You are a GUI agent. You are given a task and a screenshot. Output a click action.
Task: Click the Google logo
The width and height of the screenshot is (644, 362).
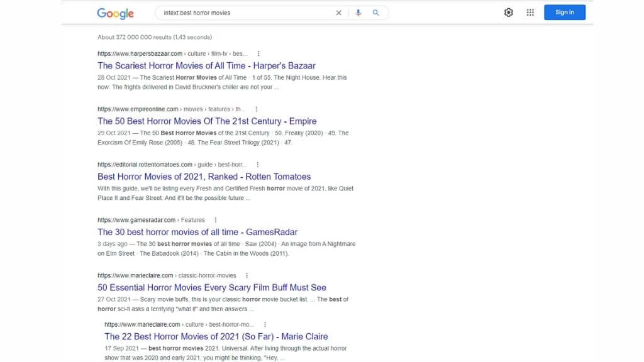pyautogui.click(x=116, y=14)
